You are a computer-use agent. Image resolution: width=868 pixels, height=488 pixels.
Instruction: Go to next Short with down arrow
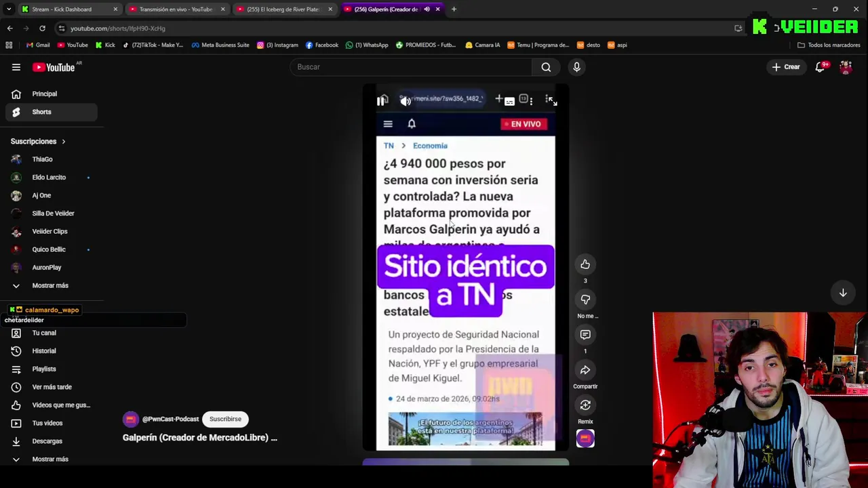(843, 293)
